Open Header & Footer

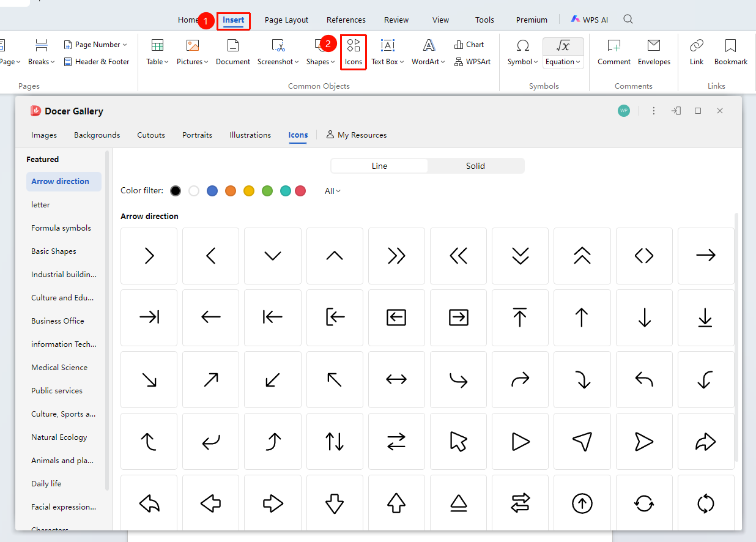(x=97, y=62)
